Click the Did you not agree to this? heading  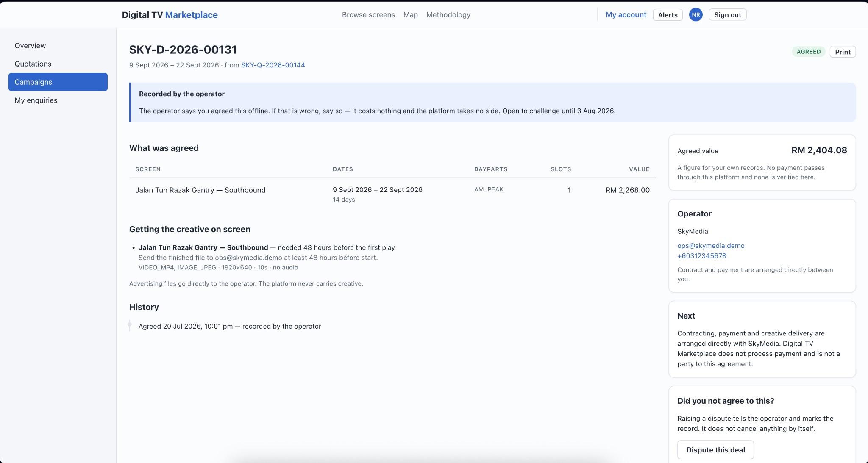726,401
